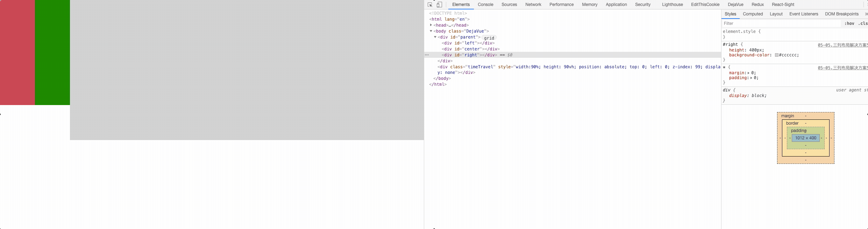868x229 pixels.
Task: Open the source link for the * rule
Action: [x=842, y=68]
